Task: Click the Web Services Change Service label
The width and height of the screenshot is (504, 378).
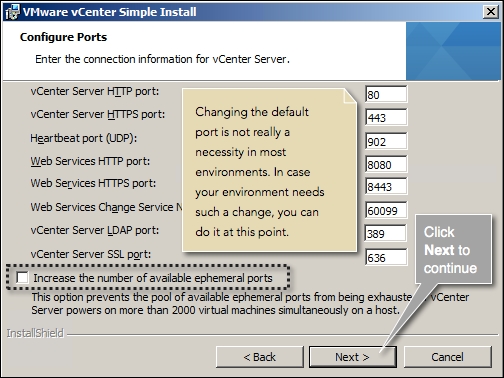Action: tap(106, 207)
